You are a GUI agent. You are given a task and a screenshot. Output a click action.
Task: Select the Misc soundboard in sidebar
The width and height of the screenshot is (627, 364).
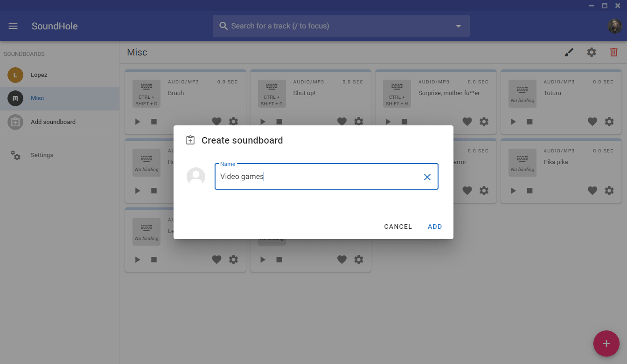38,98
